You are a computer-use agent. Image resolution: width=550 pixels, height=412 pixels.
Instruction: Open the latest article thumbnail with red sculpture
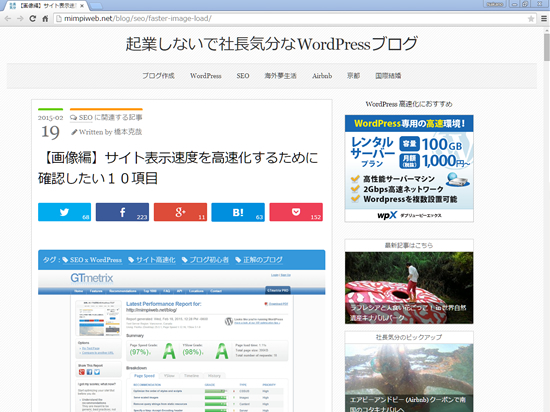(x=409, y=288)
